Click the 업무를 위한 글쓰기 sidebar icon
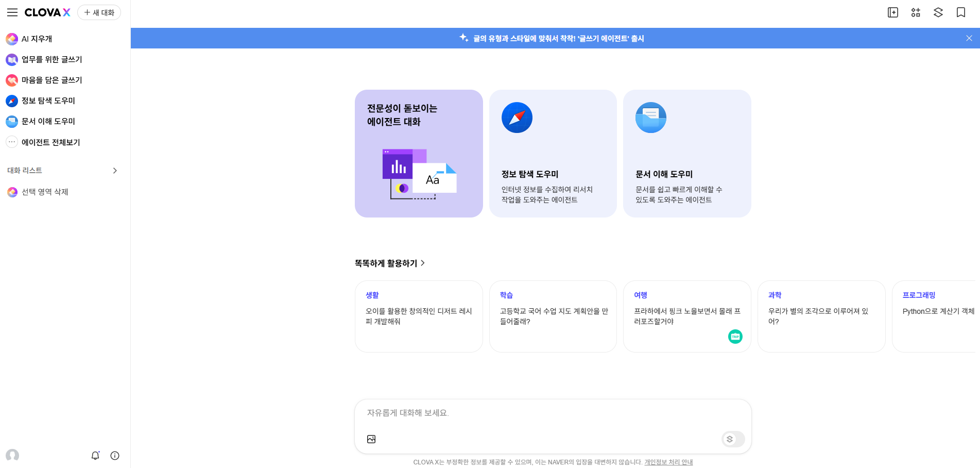 coord(12,60)
